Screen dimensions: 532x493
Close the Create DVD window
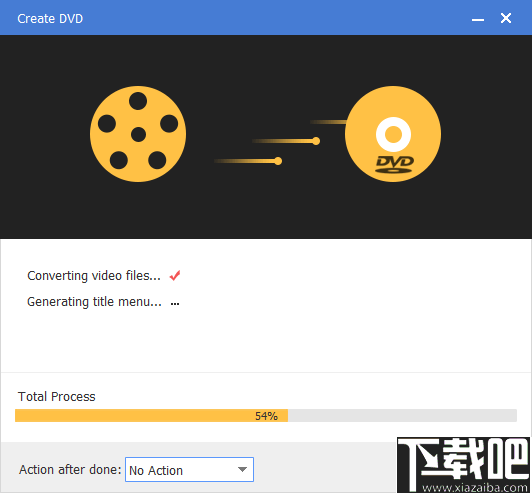tap(506, 18)
